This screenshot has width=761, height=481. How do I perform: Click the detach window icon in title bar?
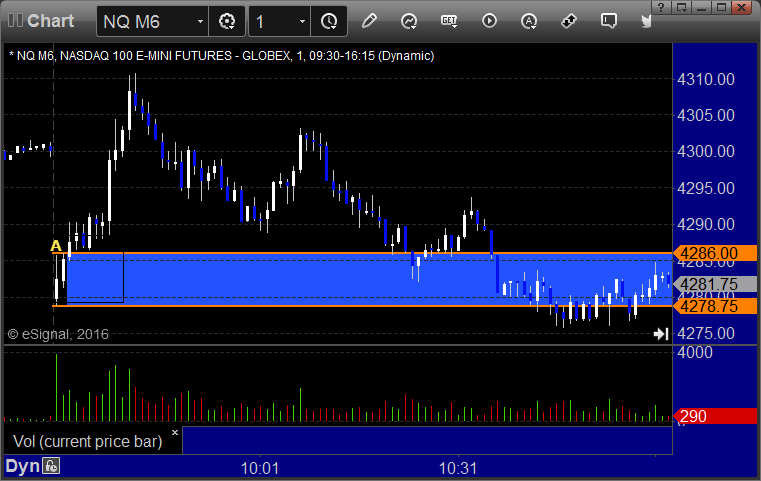point(681,7)
